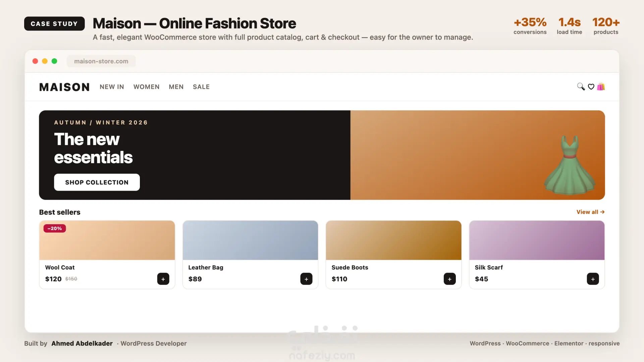Click the Best sellers heading
The image size is (644, 362).
click(60, 212)
